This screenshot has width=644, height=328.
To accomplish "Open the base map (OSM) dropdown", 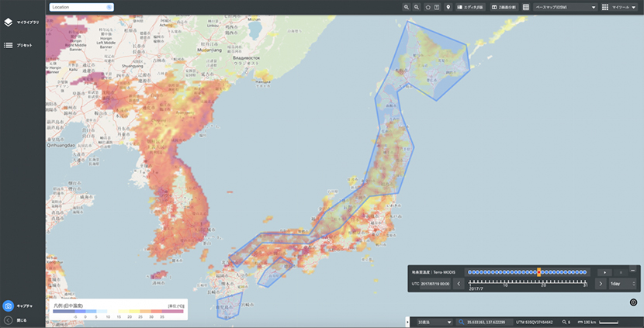I will click(566, 7).
